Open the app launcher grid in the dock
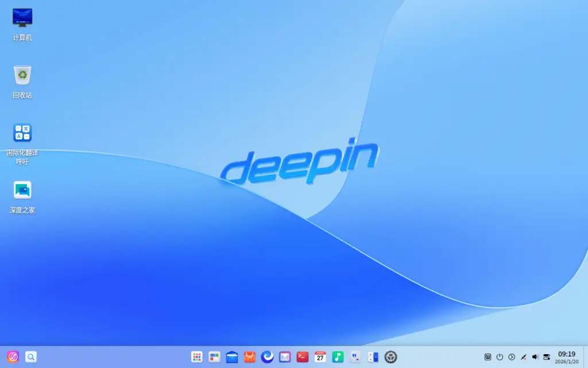588x368 pixels. pyautogui.click(x=197, y=357)
